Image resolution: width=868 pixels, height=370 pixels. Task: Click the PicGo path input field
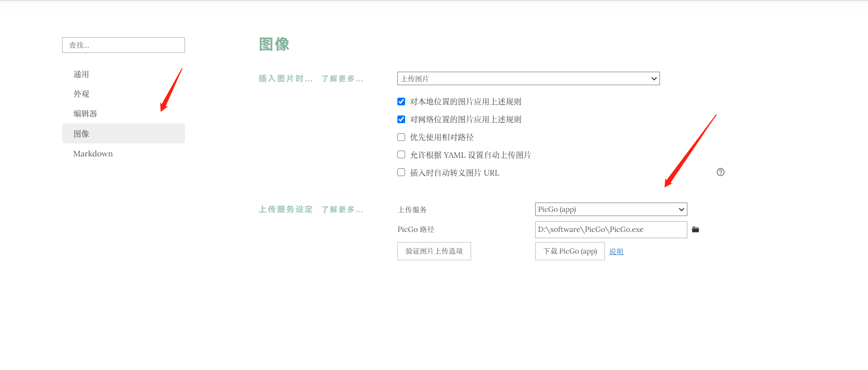point(611,230)
